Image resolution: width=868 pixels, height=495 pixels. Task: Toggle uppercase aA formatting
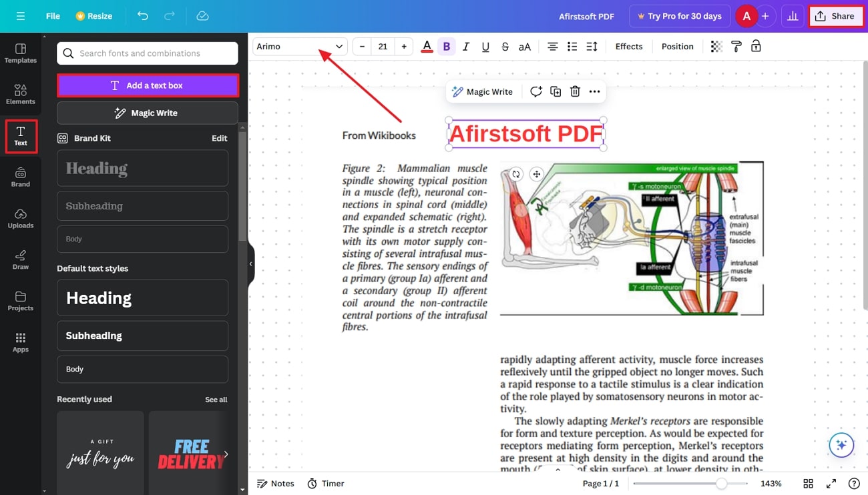pos(525,46)
